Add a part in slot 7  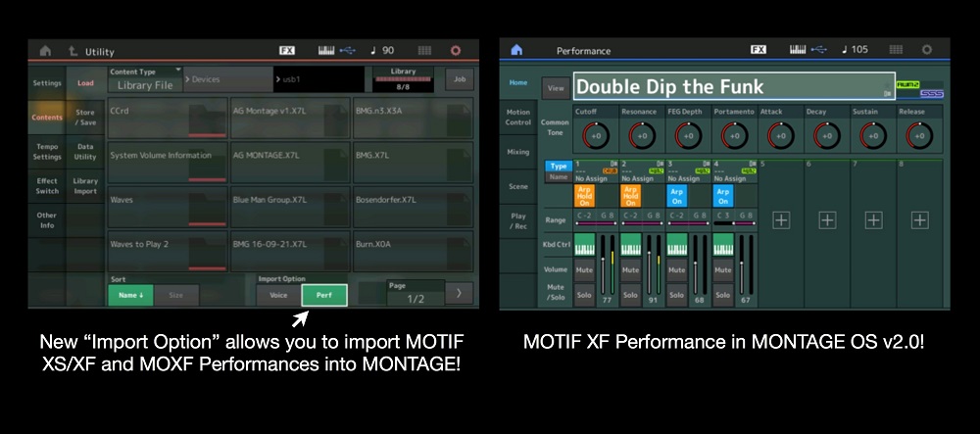[x=873, y=219]
